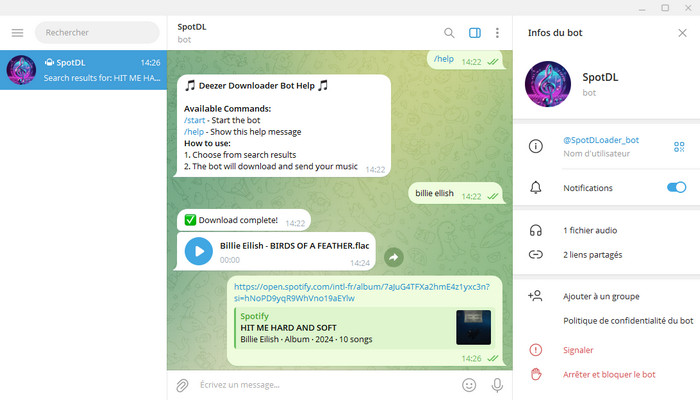Click the paperclip attach file icon
The width and height of the screenshot is (700, 400).
[182, 384]
